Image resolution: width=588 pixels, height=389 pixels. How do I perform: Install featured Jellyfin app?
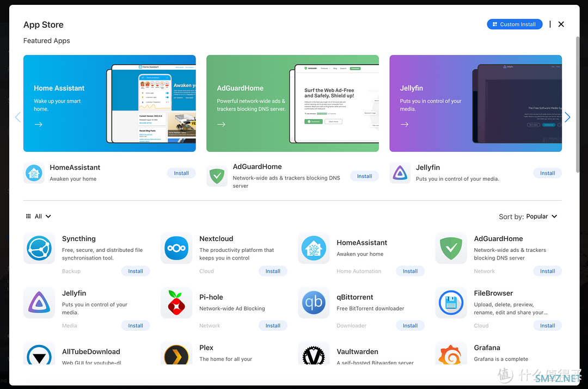coord(547,173)
